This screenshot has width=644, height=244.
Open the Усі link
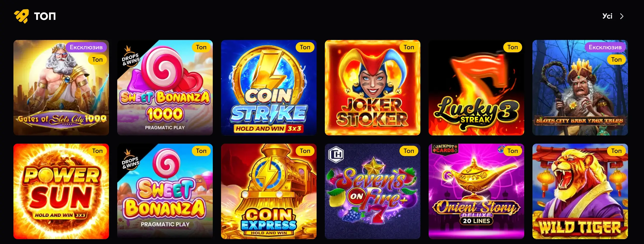tap(607, 16)
